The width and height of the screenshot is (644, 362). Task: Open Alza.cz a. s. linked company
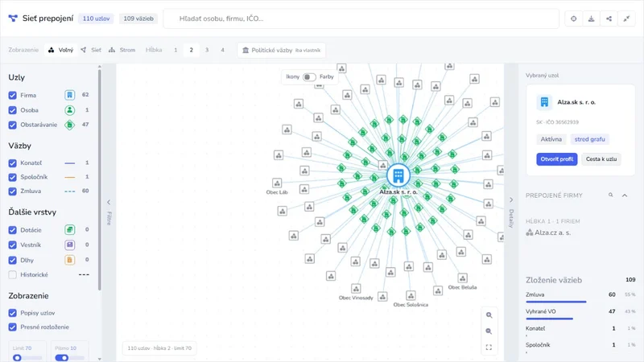pyautogui.click(x=552, y=232)
